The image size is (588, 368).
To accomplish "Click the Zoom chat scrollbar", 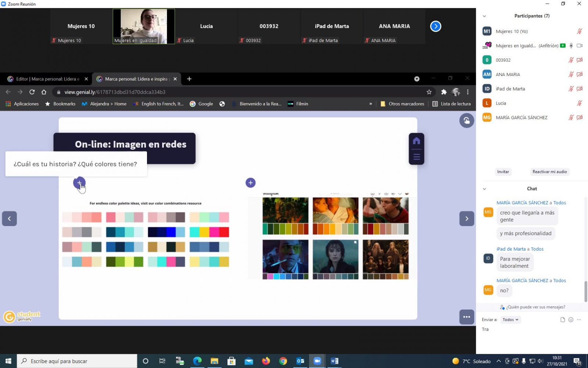I will pos(585,291).
